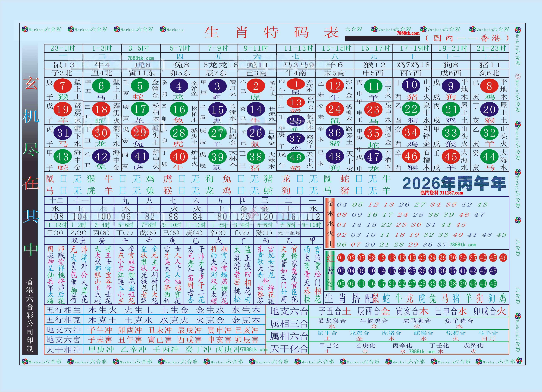Click the 澳門資料 311187.com link
This screenshot has width=542, height=392.
coord(442,193)
